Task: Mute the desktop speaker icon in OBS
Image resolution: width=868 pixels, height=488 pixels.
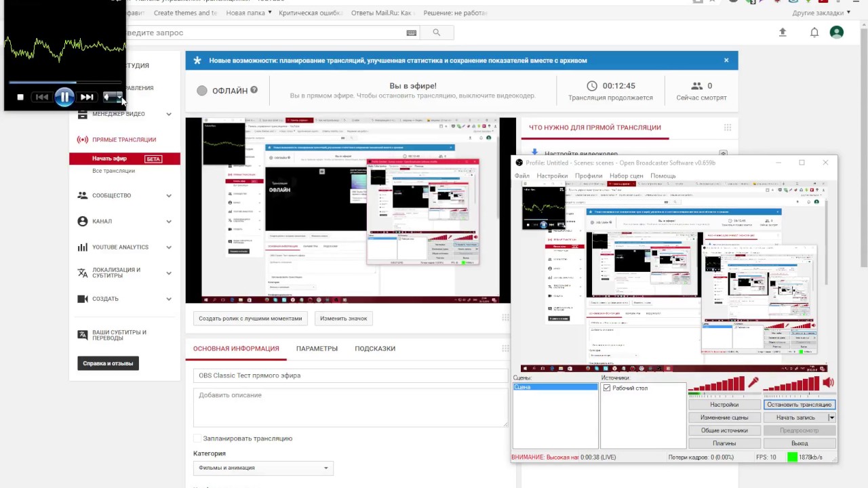Action: tap(828, 383)
